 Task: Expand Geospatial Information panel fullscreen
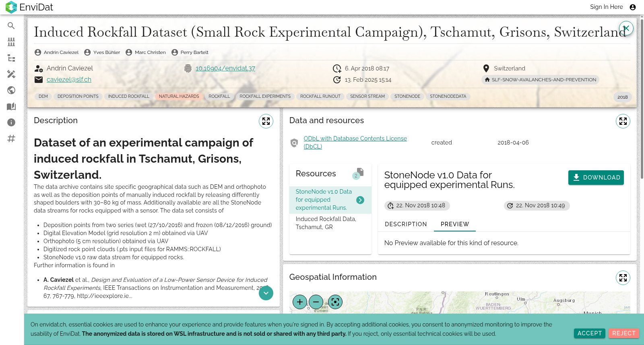623,278
